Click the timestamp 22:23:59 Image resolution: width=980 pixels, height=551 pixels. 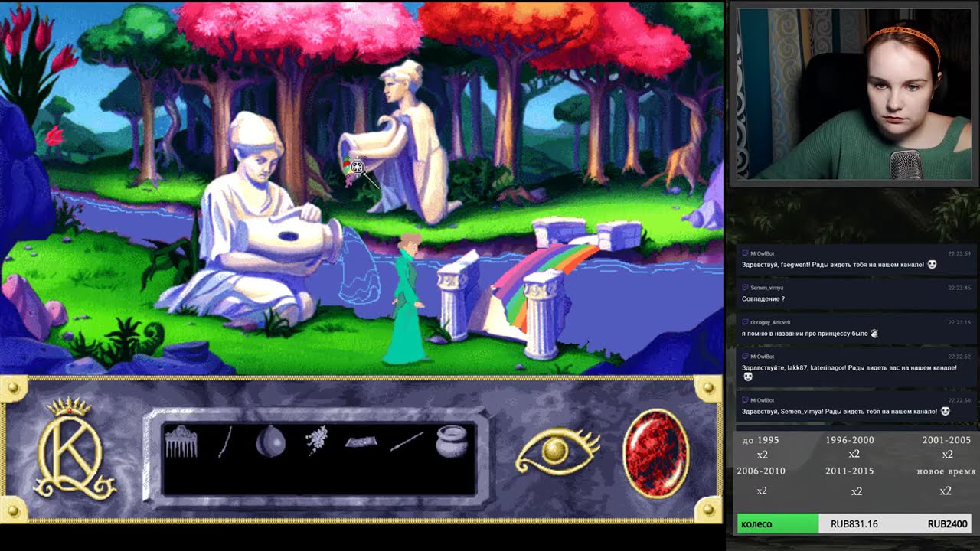pyautogui.click(x=959, y=253)
